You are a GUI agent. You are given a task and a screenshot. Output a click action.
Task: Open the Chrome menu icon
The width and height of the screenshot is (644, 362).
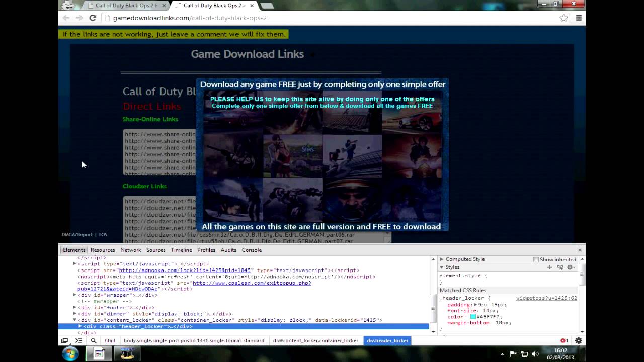[x=579, y=18]
